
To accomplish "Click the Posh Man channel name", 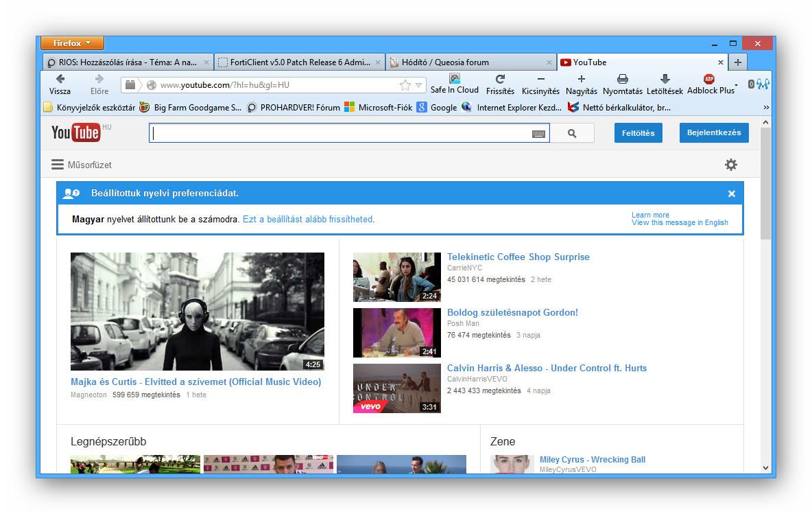I will [463, 323].
